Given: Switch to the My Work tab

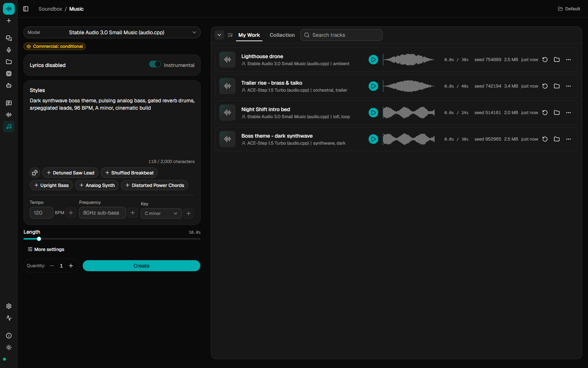Looking at the screenshot, I should [249, 35].
